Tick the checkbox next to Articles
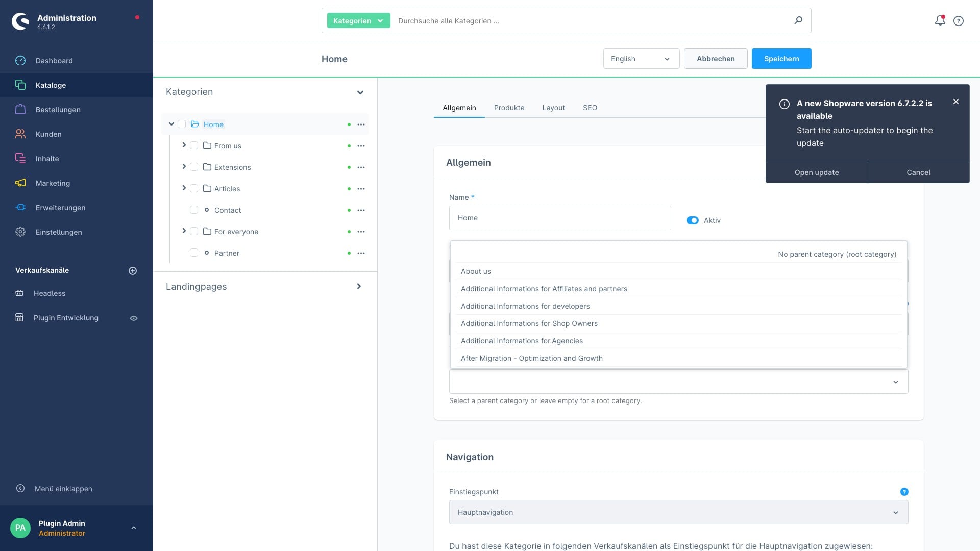The image size is (980, 551). coord(194,189)
